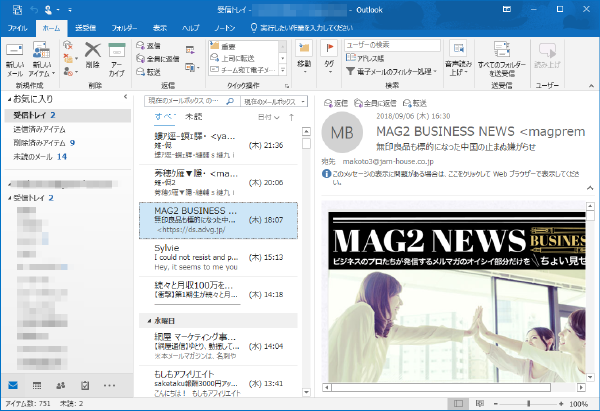600x411 pixels.
Task: Reply all using ribbon 全員に返信
Action: [x=158, y=59]
